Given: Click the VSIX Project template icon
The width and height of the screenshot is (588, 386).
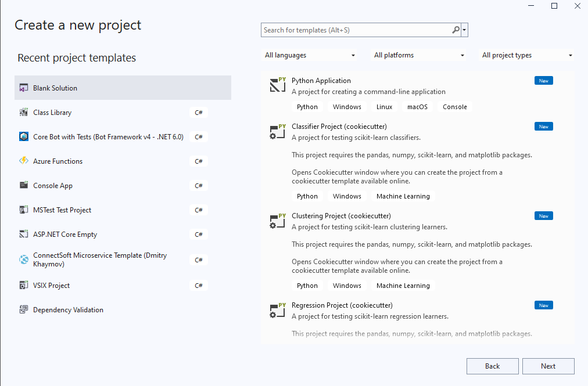Looking at the screenshot, I should (x=24, y=285).
